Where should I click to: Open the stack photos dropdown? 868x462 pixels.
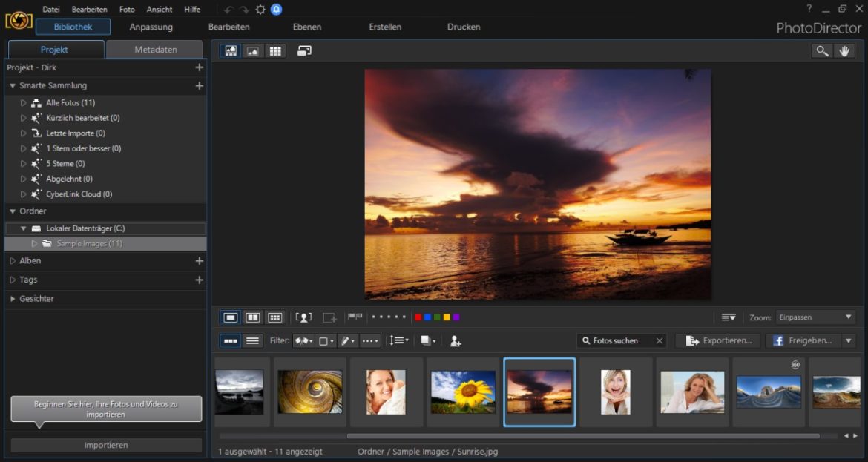click(428, 341)
